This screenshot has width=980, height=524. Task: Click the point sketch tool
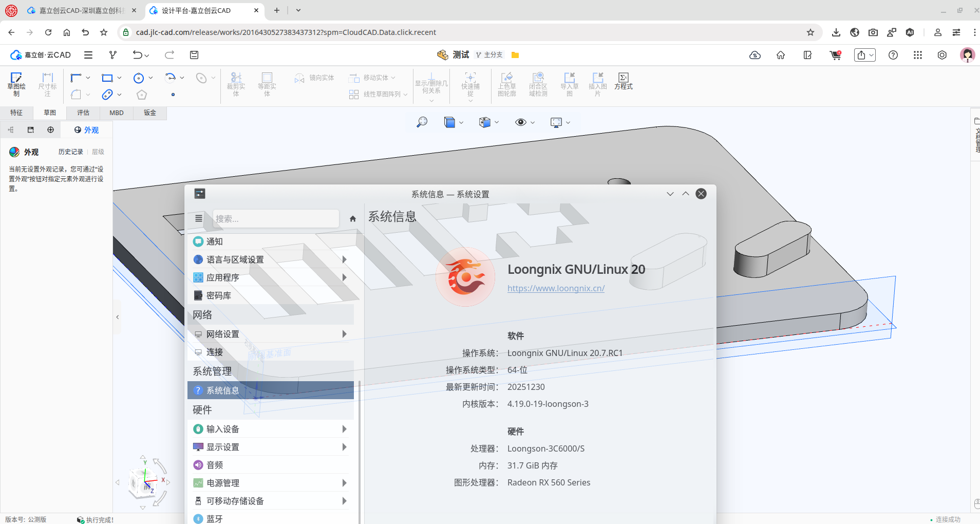click(x=173, y=95)
